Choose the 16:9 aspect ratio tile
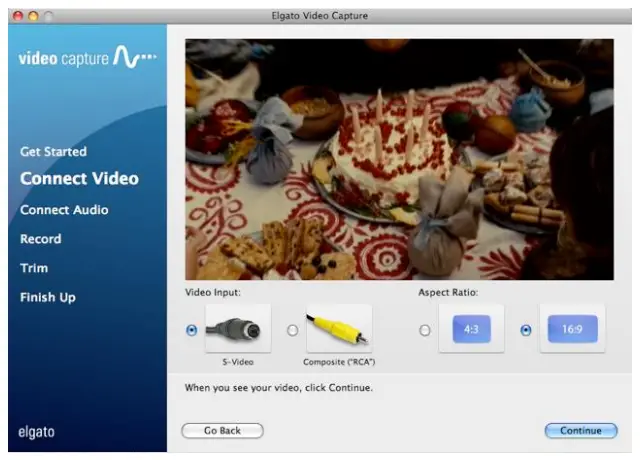Viewport: 643px width, 460px height. tap(572, 328)
